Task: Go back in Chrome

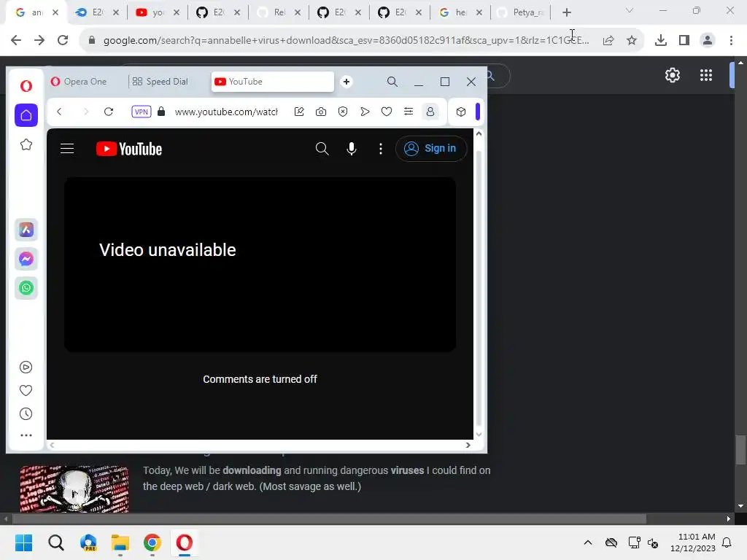Action: tap(16, 41)
